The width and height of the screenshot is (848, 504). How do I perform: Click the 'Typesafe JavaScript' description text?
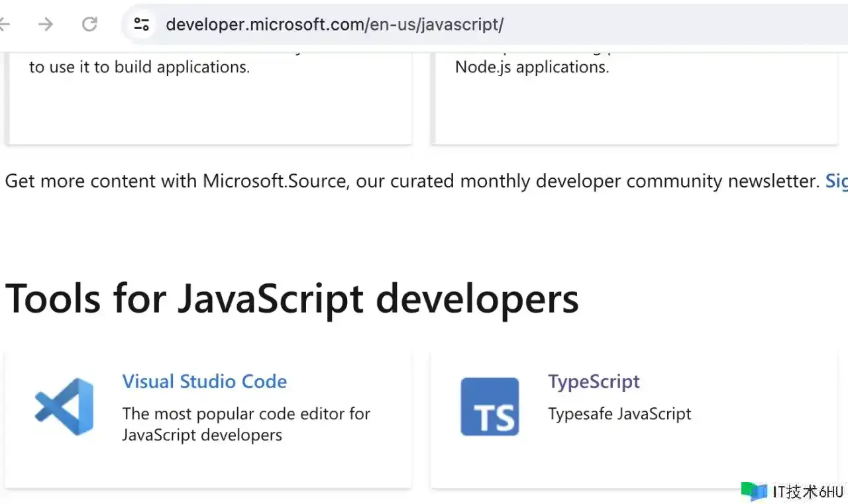click(619, 414)
